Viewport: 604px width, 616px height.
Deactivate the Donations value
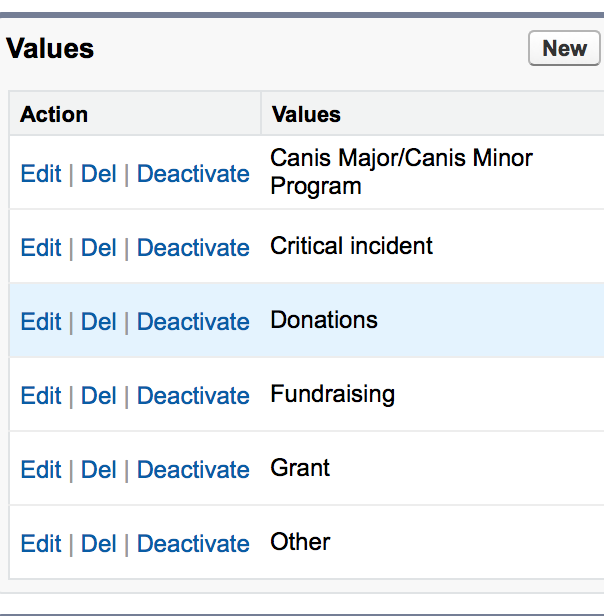coord(193,322)
